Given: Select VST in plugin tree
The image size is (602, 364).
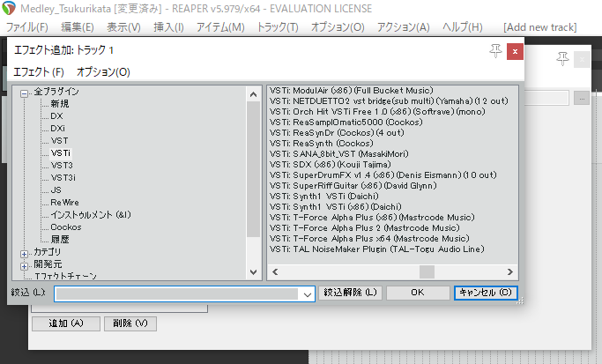Looking at the screenshot, I should 59,140.
